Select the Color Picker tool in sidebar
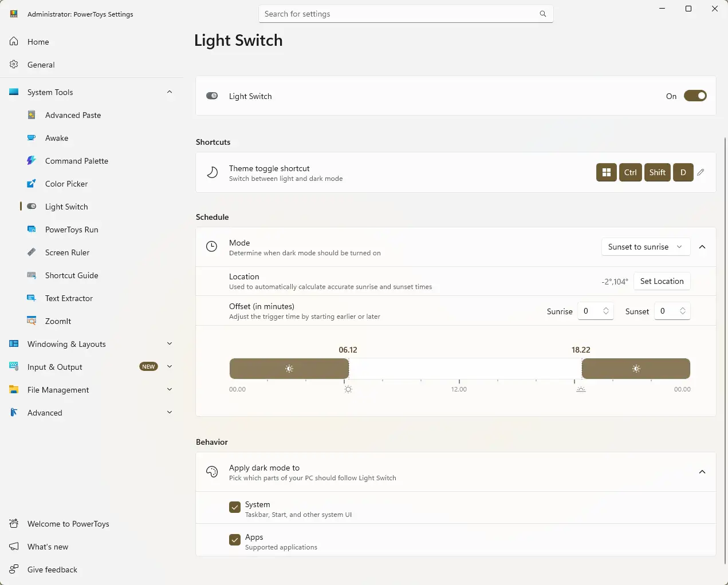This screenshot has height=585, width=728. click(x=66, y=184)
